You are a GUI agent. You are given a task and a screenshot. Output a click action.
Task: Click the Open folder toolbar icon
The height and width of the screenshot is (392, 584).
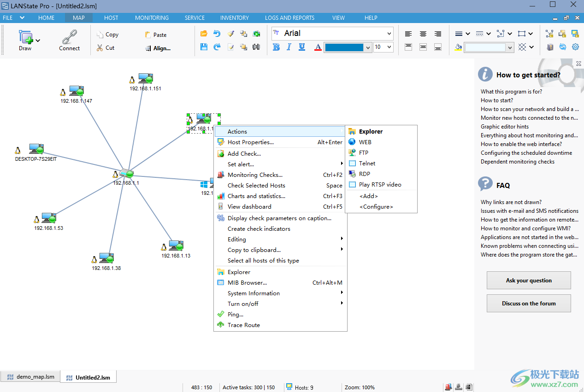(x=204, y=34)
